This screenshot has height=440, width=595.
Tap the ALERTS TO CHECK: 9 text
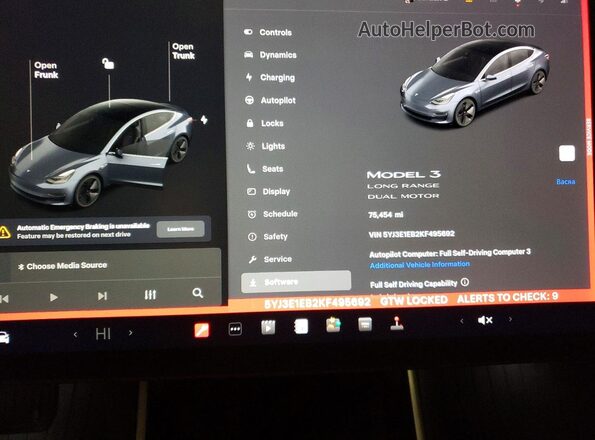507,298
